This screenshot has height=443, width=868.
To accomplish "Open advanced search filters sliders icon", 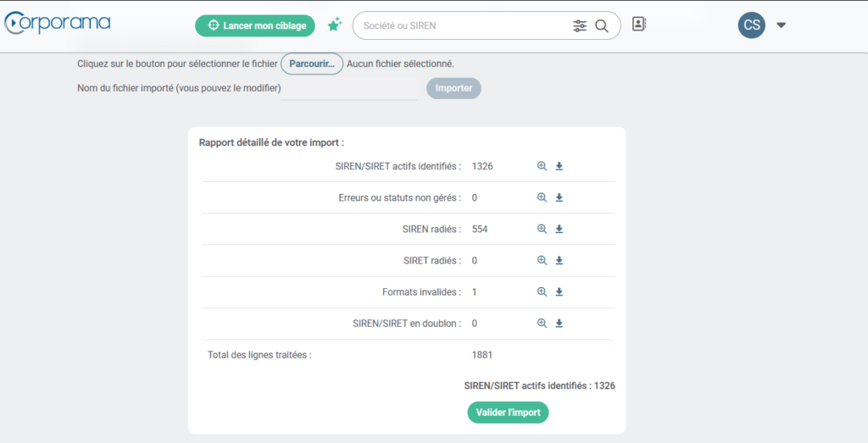I will tap(580, 26).
